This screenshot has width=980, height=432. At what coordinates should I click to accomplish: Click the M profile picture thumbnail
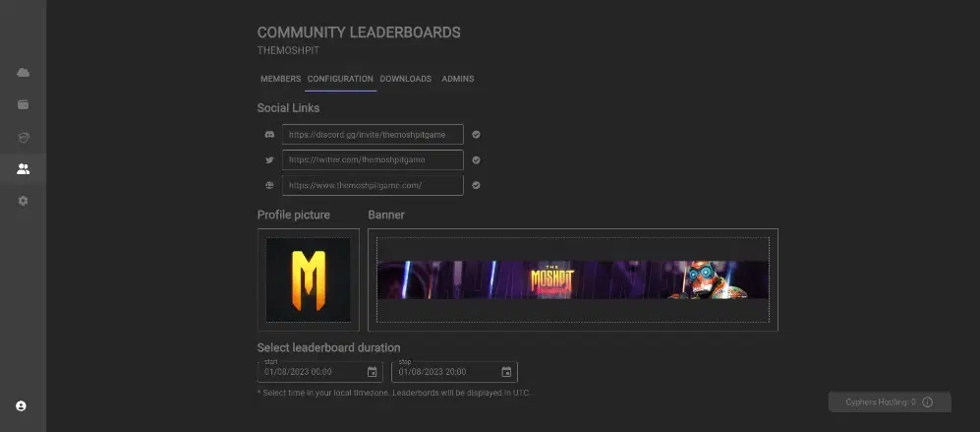pyautogui.click(x=308, y=279)
